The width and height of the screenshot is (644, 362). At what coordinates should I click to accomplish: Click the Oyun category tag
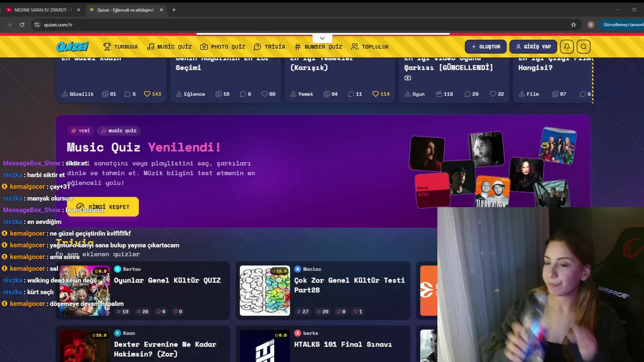[x=415, y=94]
